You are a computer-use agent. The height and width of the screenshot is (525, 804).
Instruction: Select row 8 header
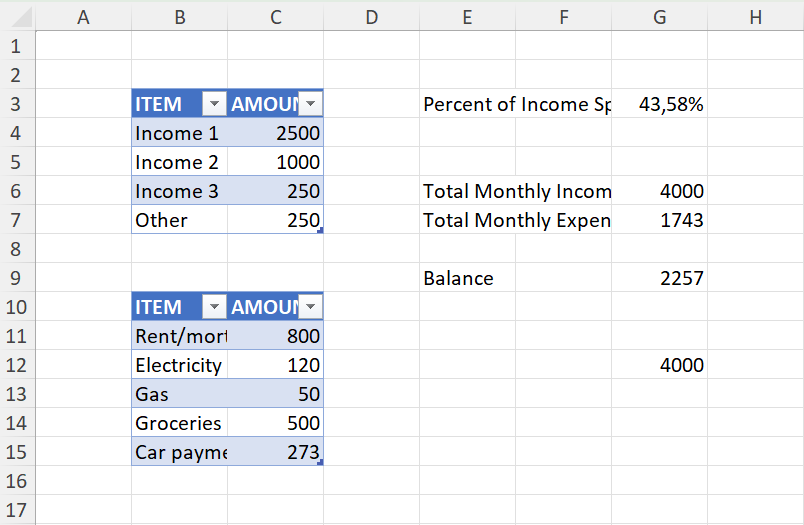pyautogui.click(x=17, y=249)
